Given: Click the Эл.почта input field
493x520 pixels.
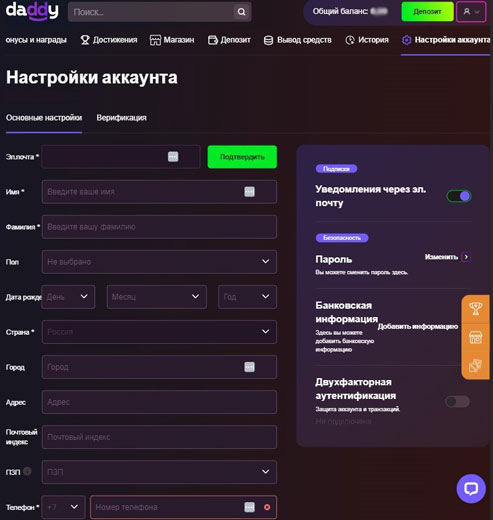Looking at the screenshot, I should coord(121,157).
